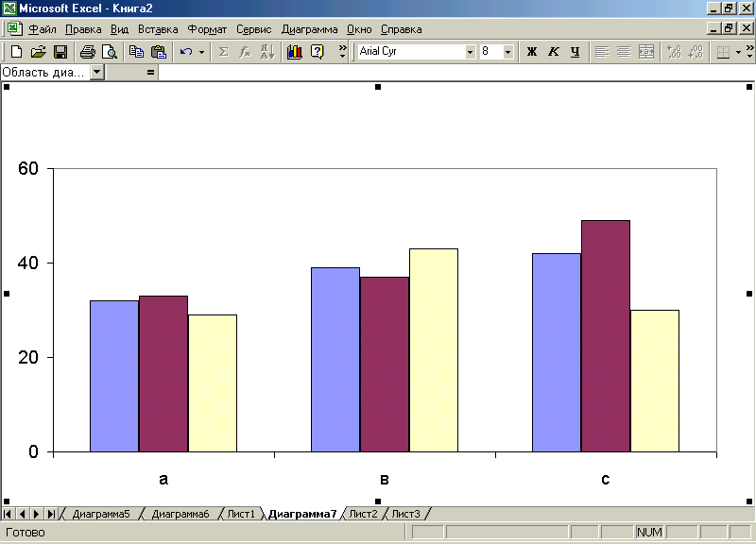Image resolution: width=756 pixels, height=544 pixels.
Task: Click the value axis label 40
Action: click(x=28, y=263)
